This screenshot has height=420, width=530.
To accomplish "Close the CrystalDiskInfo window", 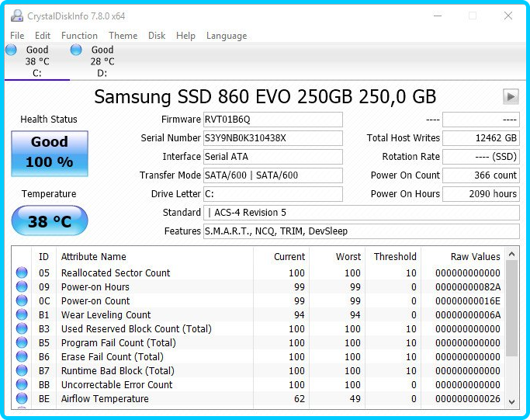I will (x=508, y=16).
